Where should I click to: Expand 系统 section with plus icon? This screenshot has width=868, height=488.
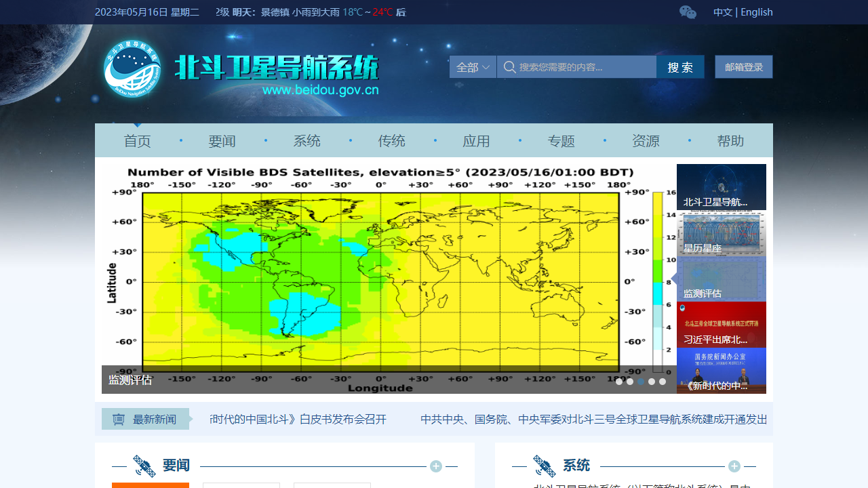click(734, 466)
